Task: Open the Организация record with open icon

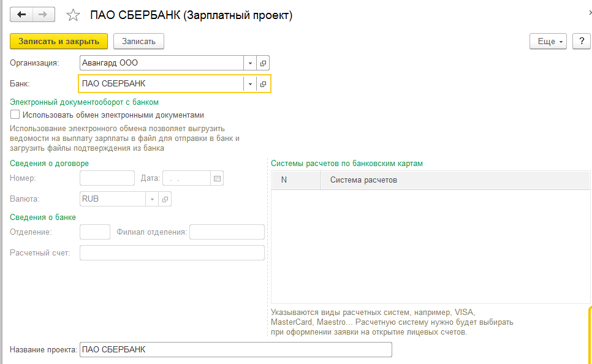Action: (x=264, y=63)
